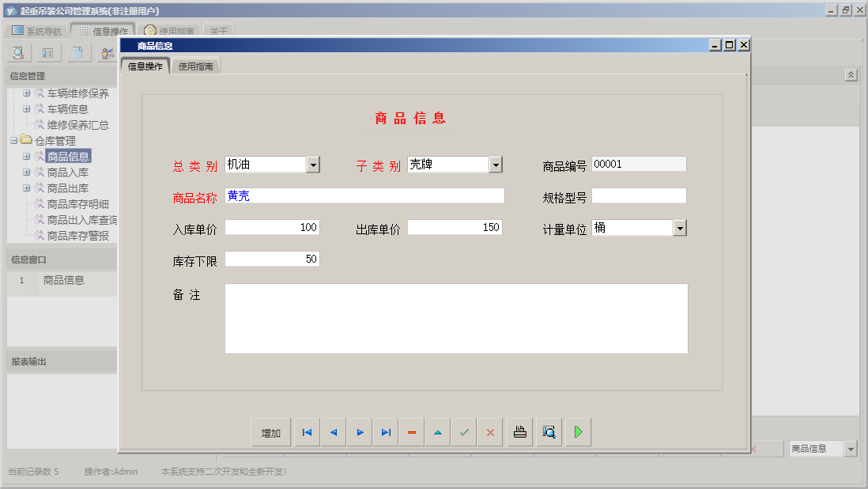The image size is (868, 489).
Task: Expand the 商品入库 tree node
Action: coord(27,170)
